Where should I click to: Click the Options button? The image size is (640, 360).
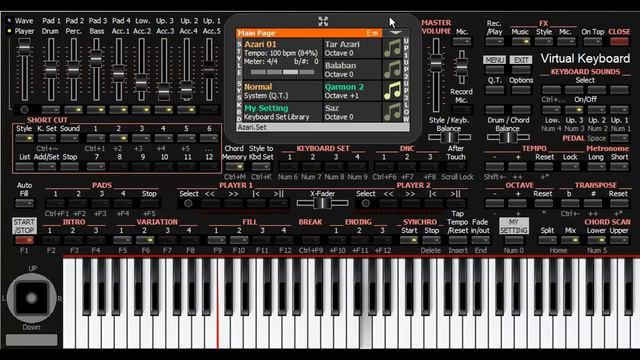point(521,89)
